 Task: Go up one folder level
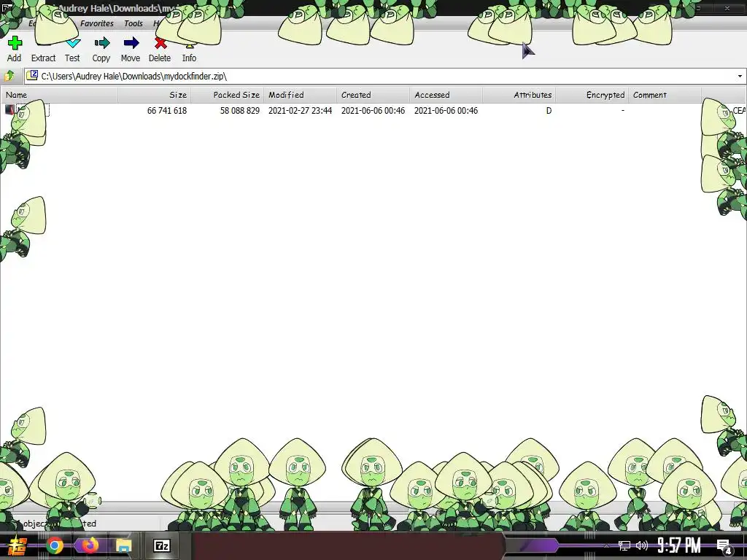[x=9, y=76]
